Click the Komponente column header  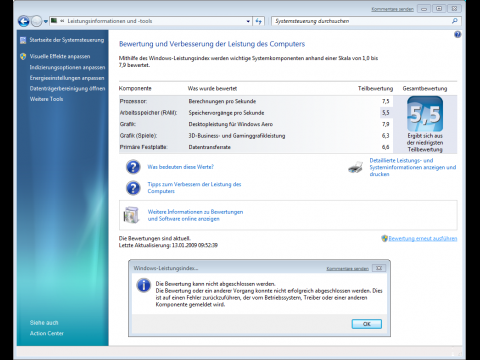pos(135,89)
